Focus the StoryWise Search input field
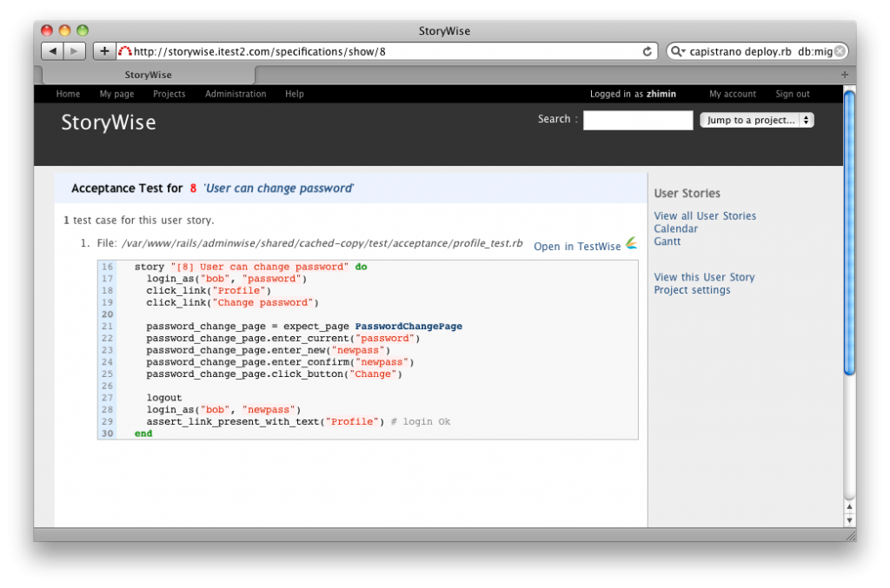This screenshot has height=588, width=890. pyautogui.click(x=638, y=120)
